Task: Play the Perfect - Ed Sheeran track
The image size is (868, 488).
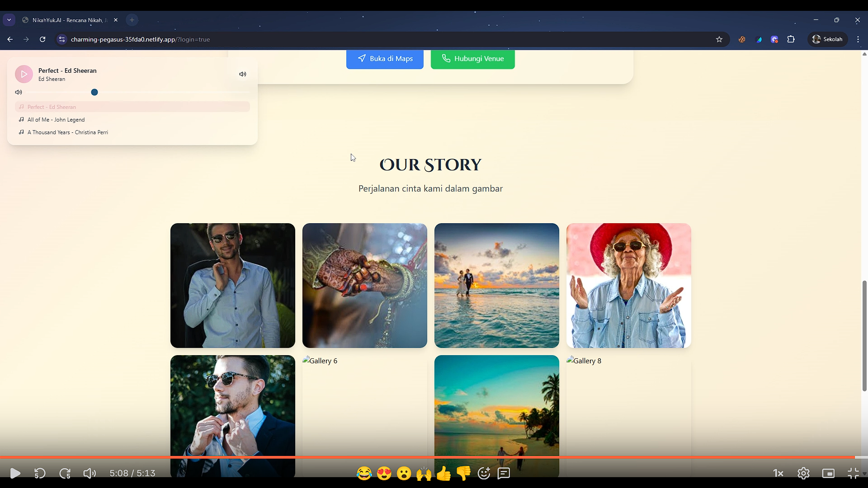Action: (24, 74)
